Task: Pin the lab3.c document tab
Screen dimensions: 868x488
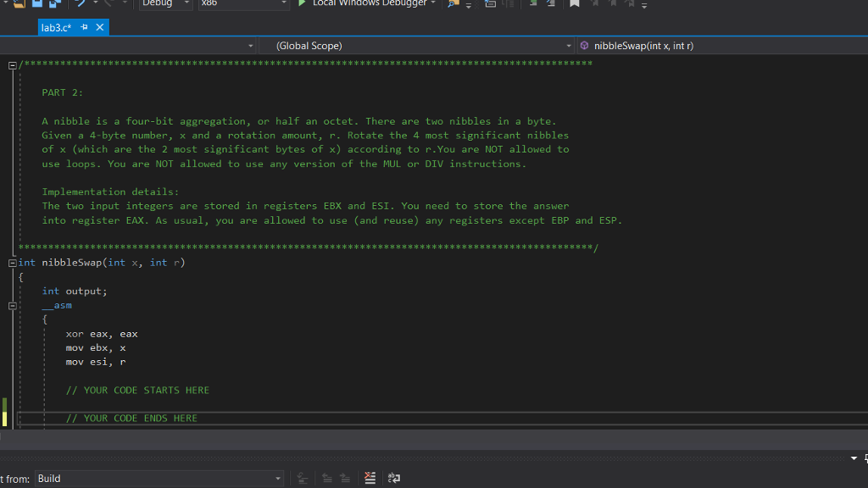Action: click(85, 26)
